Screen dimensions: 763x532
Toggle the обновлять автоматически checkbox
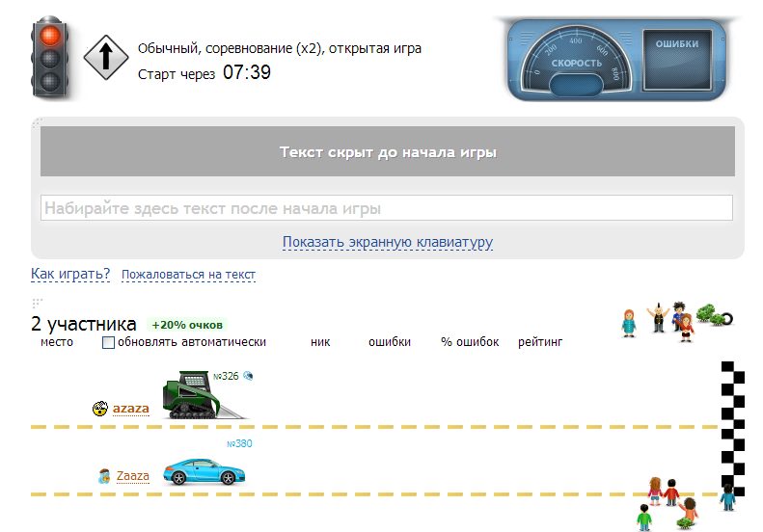(x=108, y=343)
